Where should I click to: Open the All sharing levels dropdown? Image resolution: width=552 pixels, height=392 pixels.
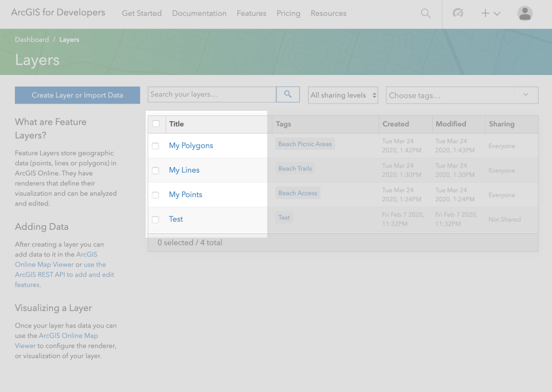(342, 95)
